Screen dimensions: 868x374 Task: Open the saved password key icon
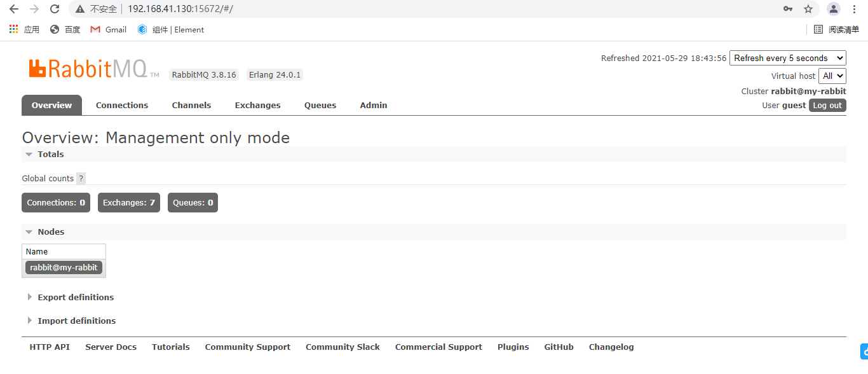pos(788,9)
